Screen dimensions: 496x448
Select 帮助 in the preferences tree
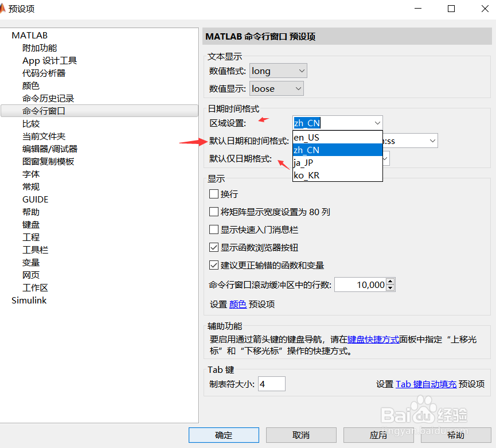pos(31,212)
